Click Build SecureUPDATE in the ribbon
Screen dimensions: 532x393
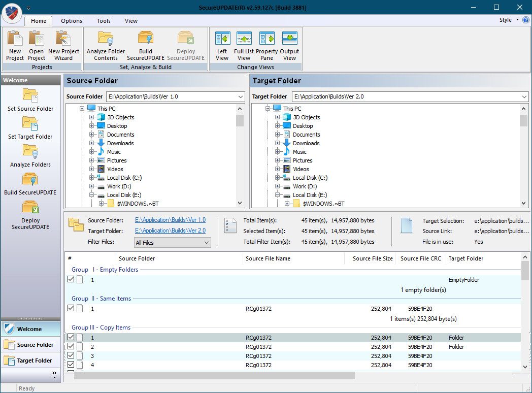coord(146,46)
